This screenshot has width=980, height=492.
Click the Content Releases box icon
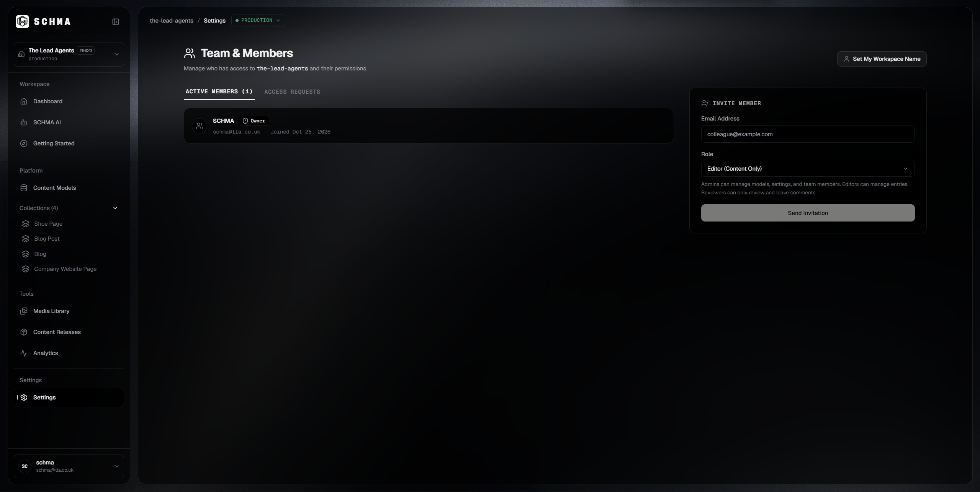[24, 332]
